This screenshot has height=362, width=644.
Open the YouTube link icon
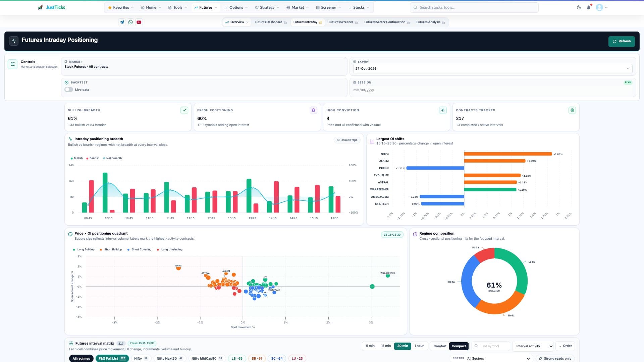(x=139, y=22)
